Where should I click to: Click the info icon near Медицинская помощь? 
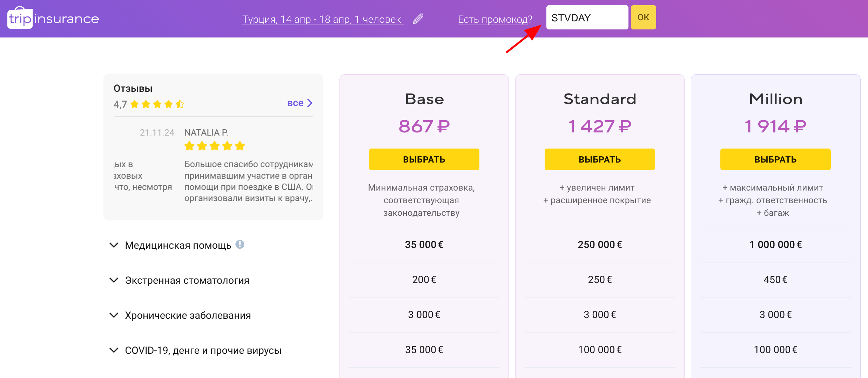[240, 244]
